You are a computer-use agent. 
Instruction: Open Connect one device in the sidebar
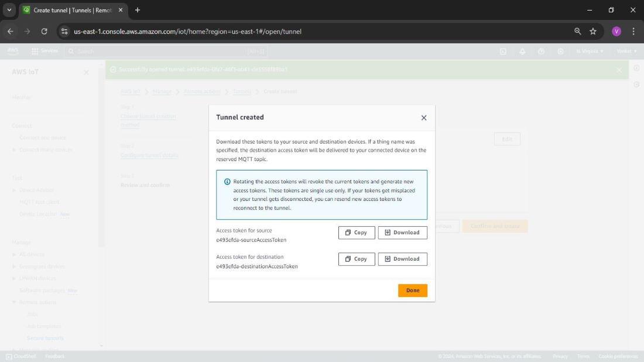tap(43, 138)
